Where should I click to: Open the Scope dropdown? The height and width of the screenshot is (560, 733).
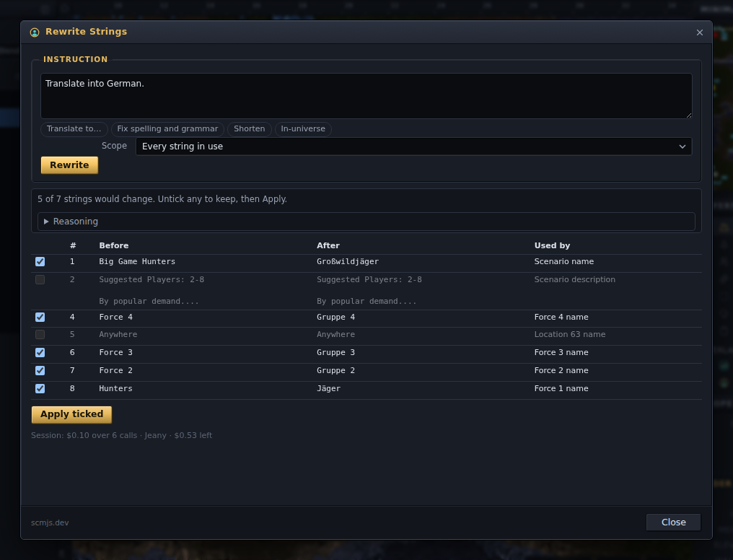[x=413, y=146]
